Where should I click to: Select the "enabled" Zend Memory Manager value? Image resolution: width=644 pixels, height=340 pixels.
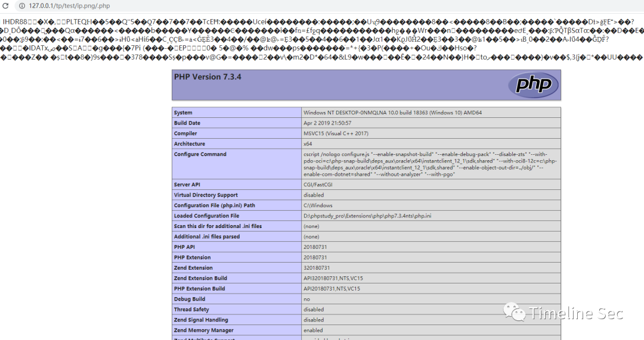[314, 330]
